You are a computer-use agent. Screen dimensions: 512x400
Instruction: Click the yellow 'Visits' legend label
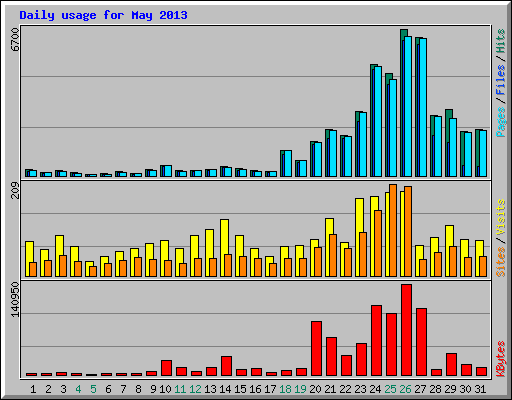coord(501,217)
